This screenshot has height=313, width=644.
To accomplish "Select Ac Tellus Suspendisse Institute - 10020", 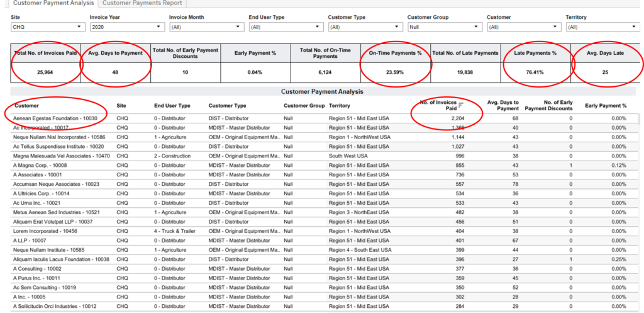I will 58,146.
